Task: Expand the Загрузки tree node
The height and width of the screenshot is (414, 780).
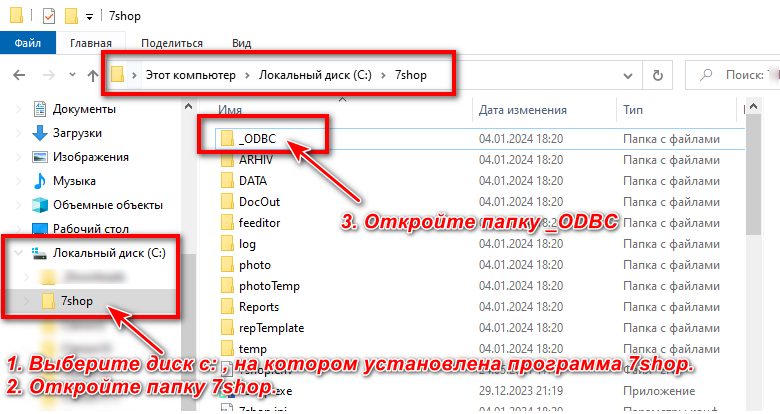Action: [x=18, y=133]
